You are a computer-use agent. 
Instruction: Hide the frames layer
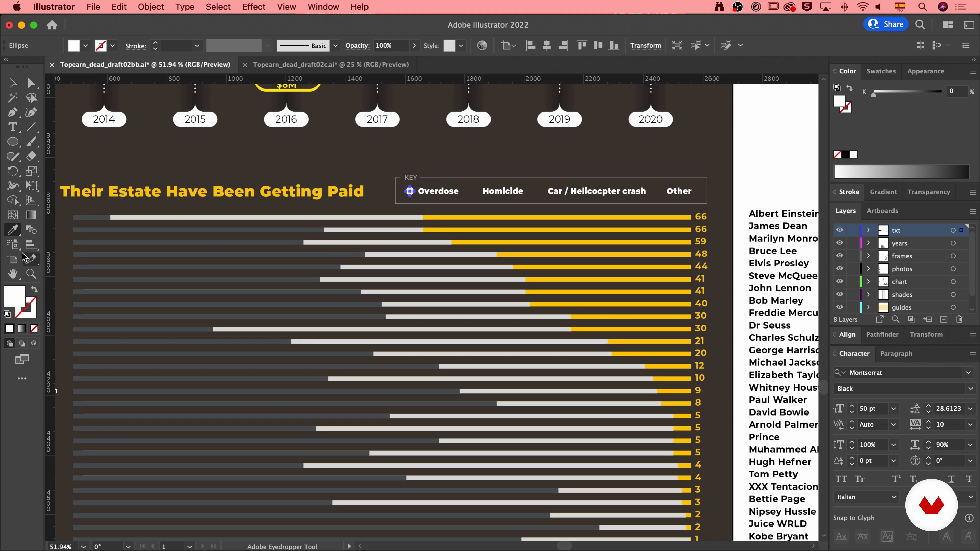(x=840, y=256)
